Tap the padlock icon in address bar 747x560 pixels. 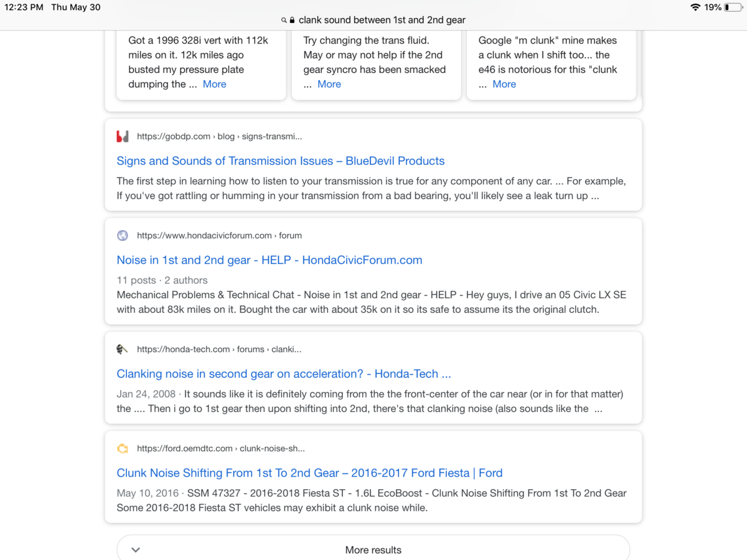[x=292, y=20]
